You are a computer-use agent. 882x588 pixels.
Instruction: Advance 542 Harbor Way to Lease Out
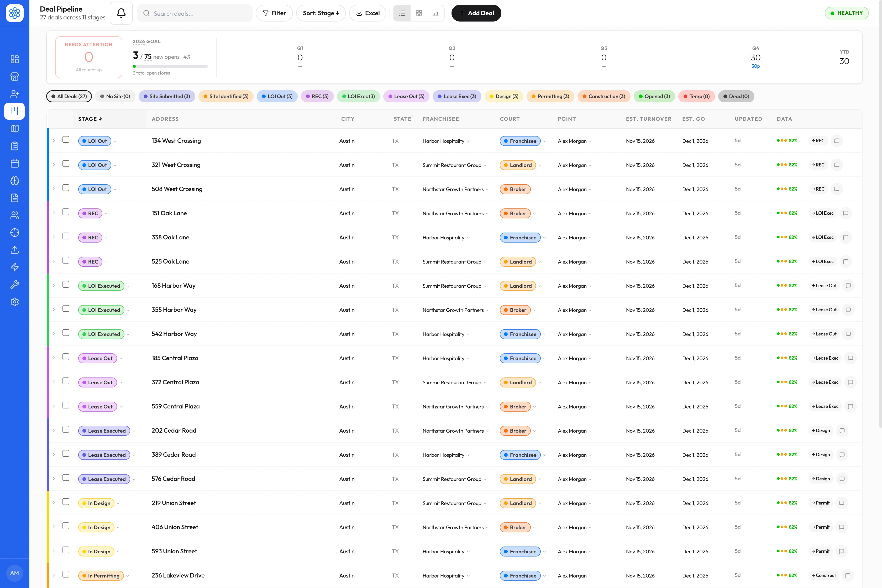[824, 334]
